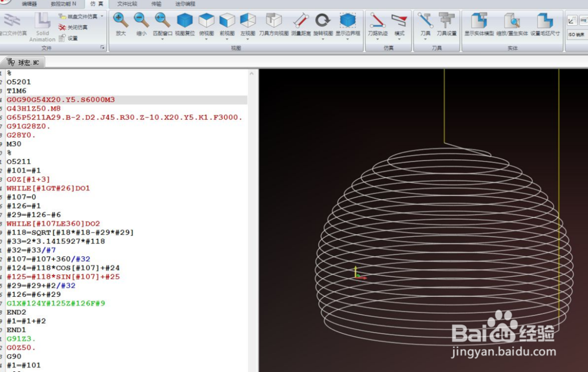Expand the 刀具 dropdown arrow
Screen dimensions: 588x372
[425, 39]
